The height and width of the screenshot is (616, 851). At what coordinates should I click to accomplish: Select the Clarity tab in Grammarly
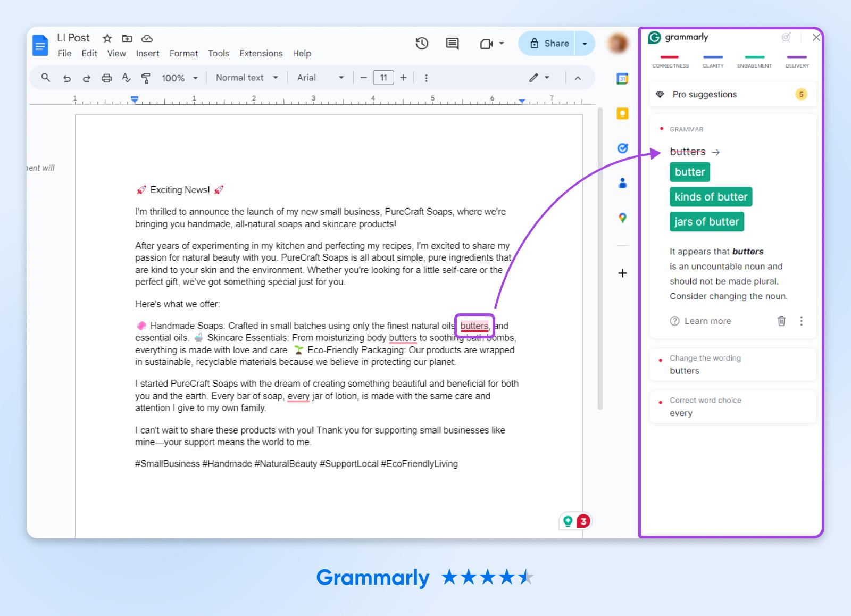click(713, 61)
